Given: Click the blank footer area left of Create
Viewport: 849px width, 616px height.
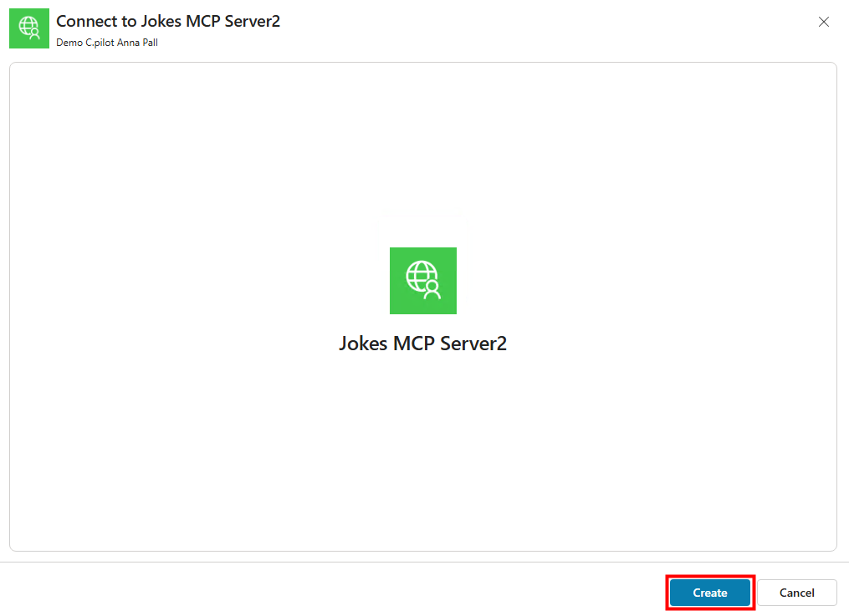Looking at the screenshot, I should [335, 592].
